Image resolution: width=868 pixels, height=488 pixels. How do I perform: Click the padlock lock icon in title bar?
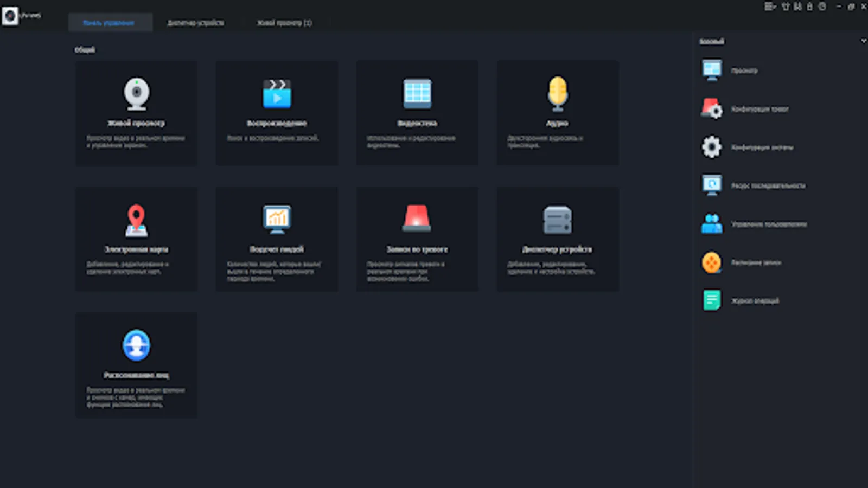point(810,7)
